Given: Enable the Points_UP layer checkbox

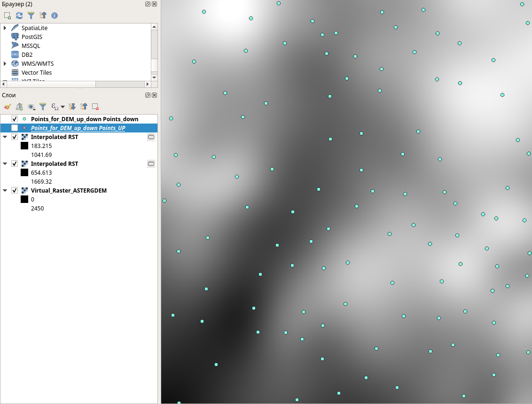Looking at the screenshot, I should 15,128.
